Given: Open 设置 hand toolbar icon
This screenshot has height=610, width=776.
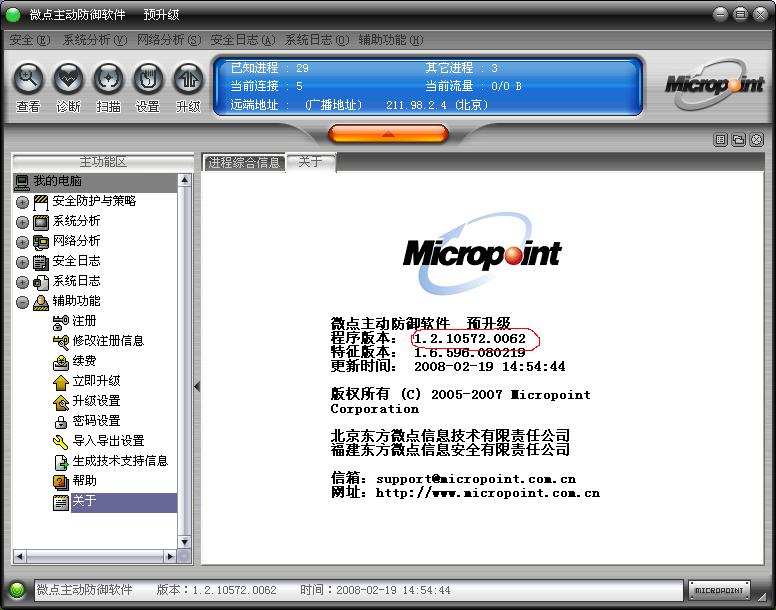Looking at the screenshot, I should coord(148,78).
